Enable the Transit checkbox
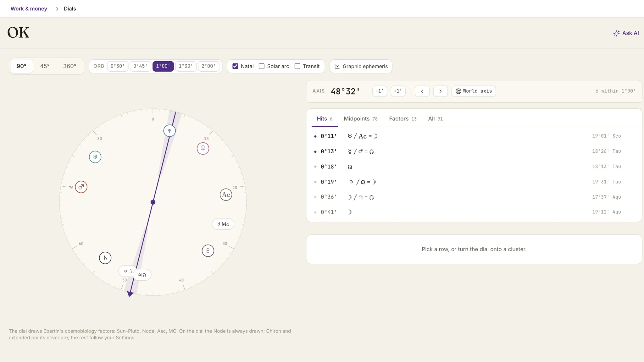Viewport: 644px width, 362px height. tap(297, 66)
